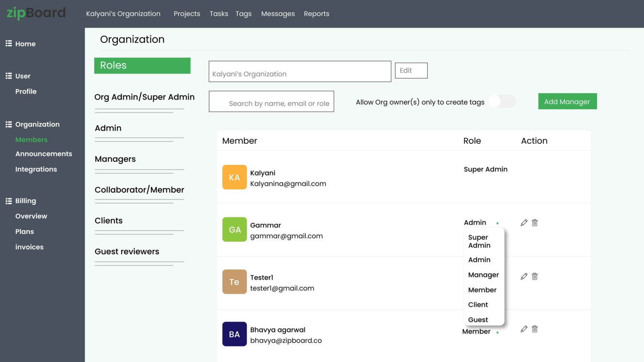Click the Organization icon in the sidebar

coord(8,124)
